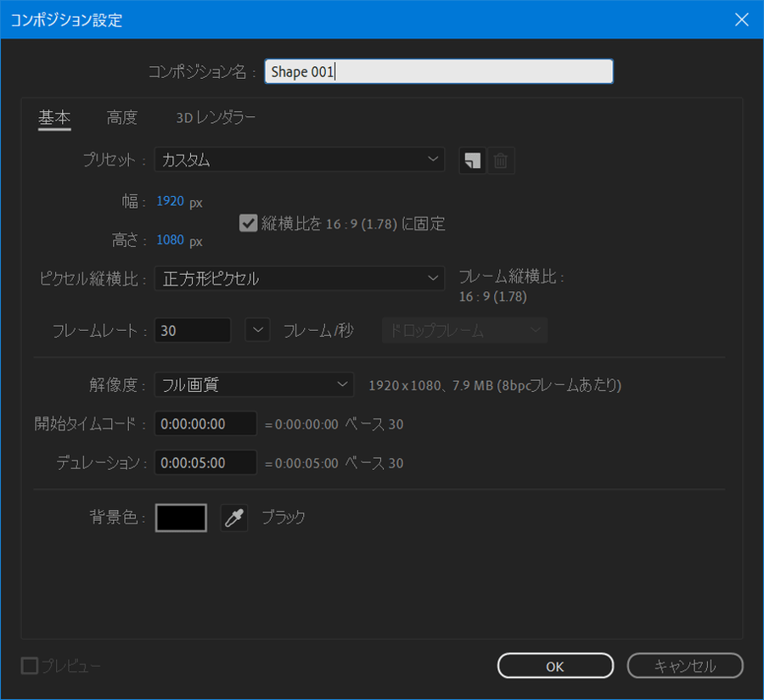
Task: Toggle the 縦横比を16:9に固定 checkbox
Action: 248,223
